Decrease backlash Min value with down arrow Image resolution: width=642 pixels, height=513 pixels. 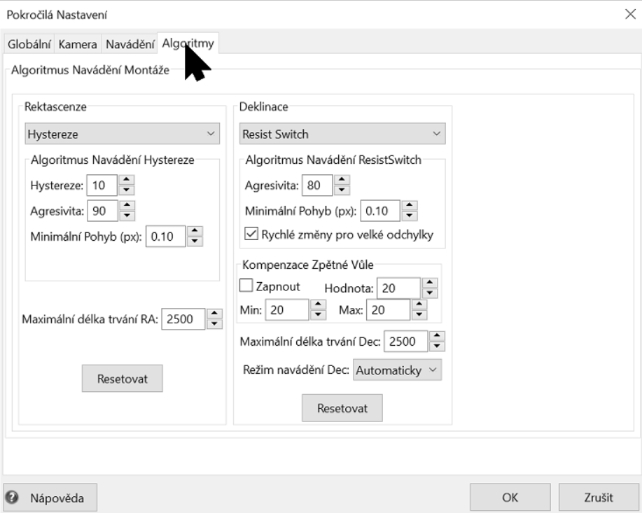pyautogui.click(x=318, y=315)
